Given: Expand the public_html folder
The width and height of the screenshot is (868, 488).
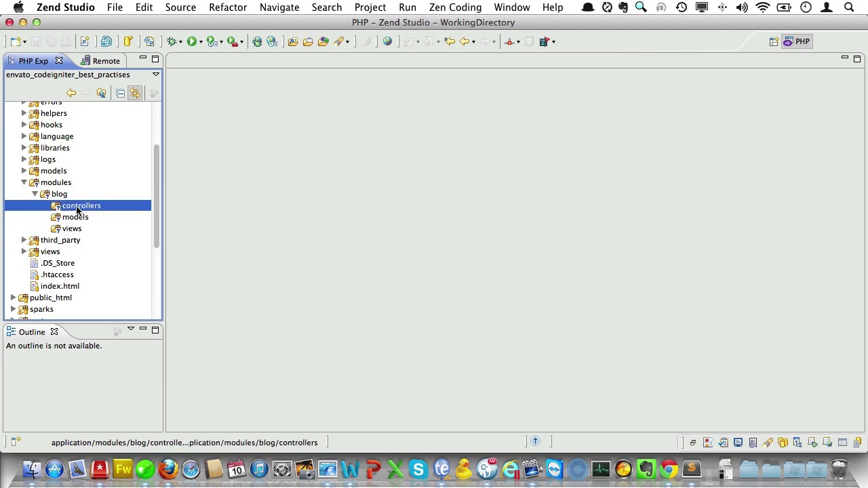Looking at the screenshot, I should [14, 298].
